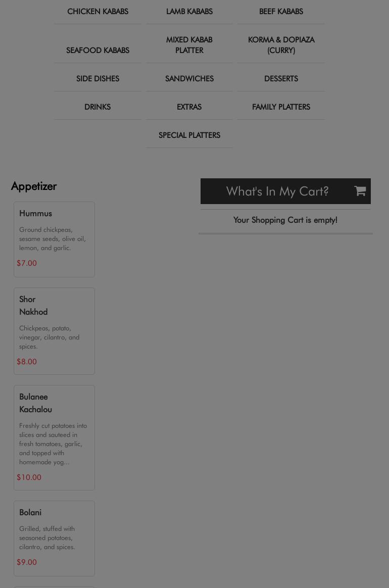Add Shor Nakhod to order
Viewport: 389px width, 588px height.
click(54, 331)
